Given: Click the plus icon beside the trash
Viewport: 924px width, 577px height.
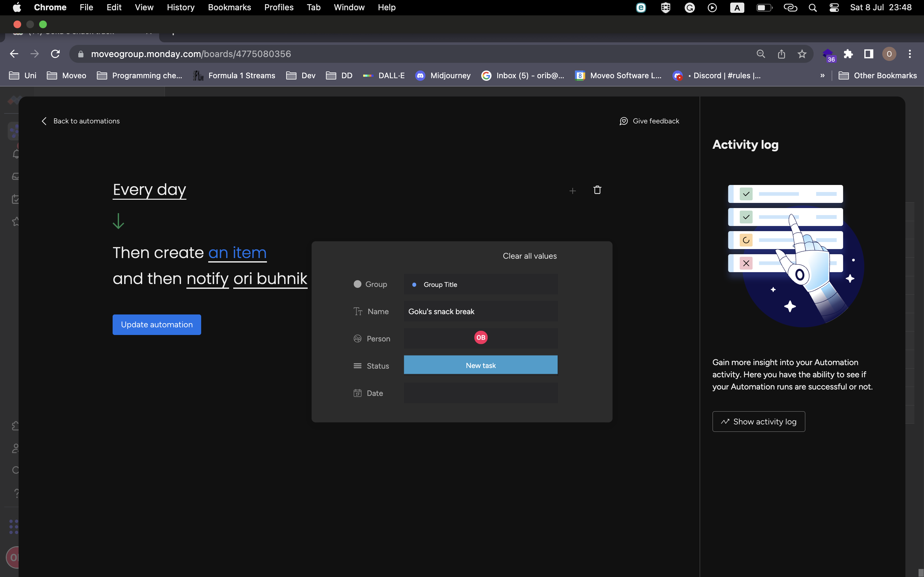Looking at the screenshot, I should click(x=572, y=191).
